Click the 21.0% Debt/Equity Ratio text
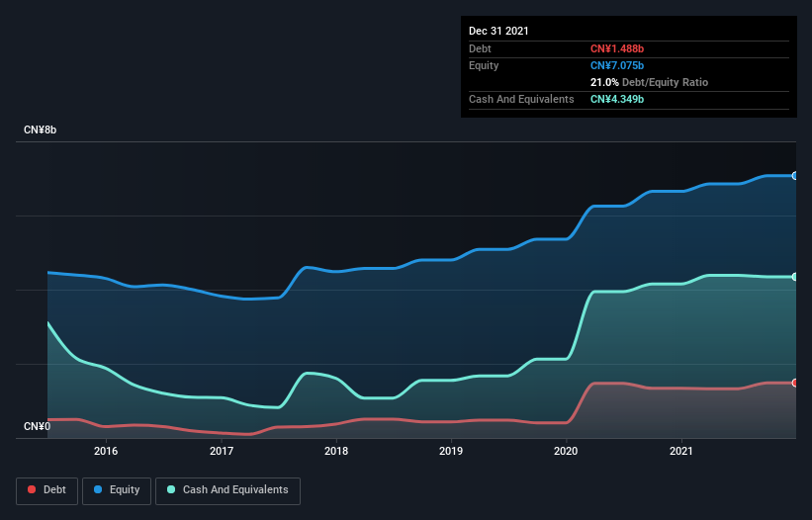 [649, 82]
